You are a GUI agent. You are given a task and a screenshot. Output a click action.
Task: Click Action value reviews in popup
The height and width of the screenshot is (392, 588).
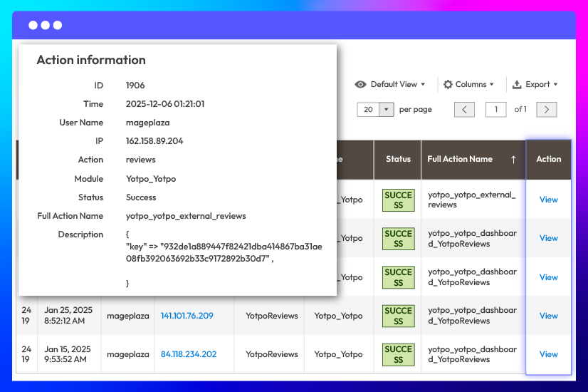point(140,160)
